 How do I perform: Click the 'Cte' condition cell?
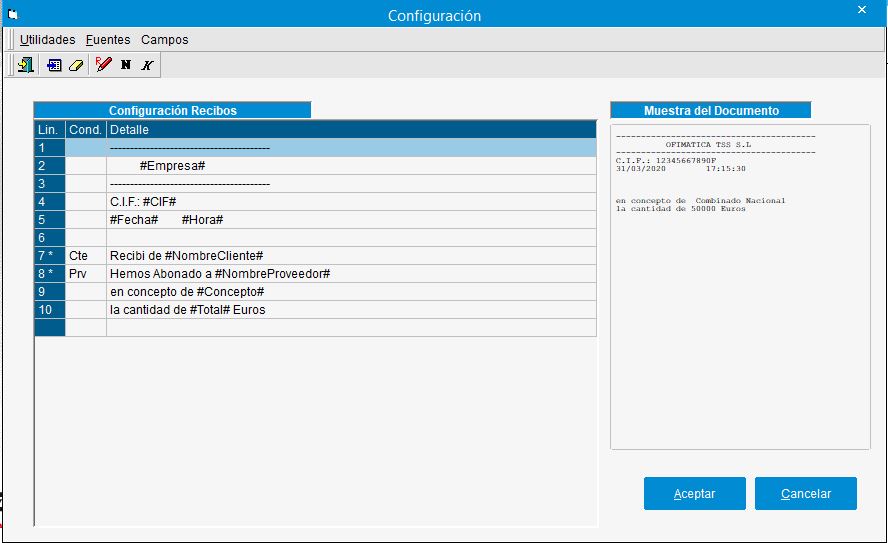(86, 256)
